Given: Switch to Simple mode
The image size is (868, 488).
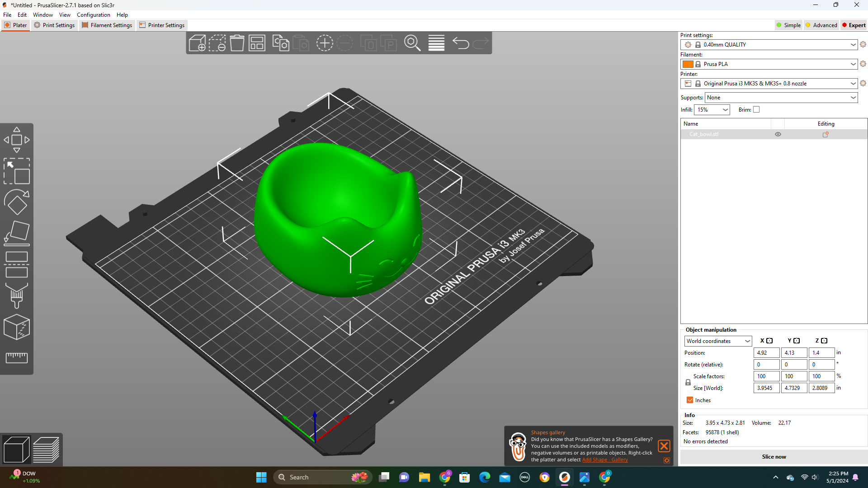Looking at the screenshot, I should click(x=788, y=25).
